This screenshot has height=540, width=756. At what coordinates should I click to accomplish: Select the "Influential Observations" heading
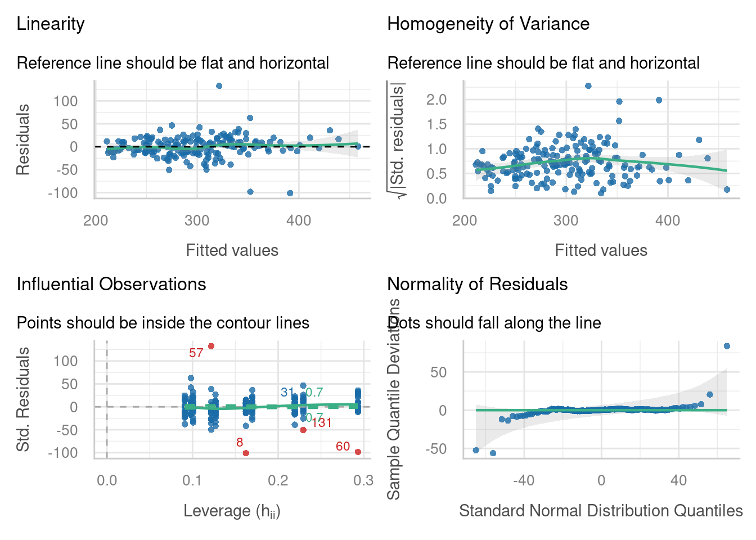point(111,284)
